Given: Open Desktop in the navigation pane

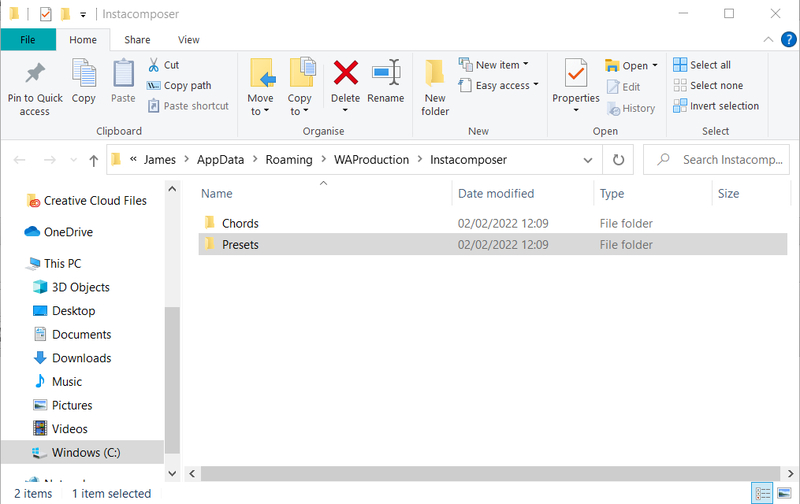Looking at the screenshot, I should pos(64,311).
